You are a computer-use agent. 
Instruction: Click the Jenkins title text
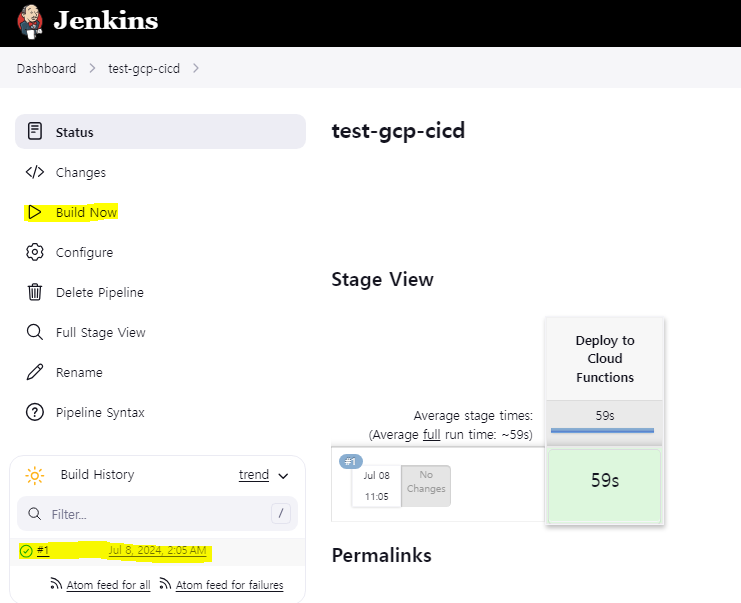(106, 20)
